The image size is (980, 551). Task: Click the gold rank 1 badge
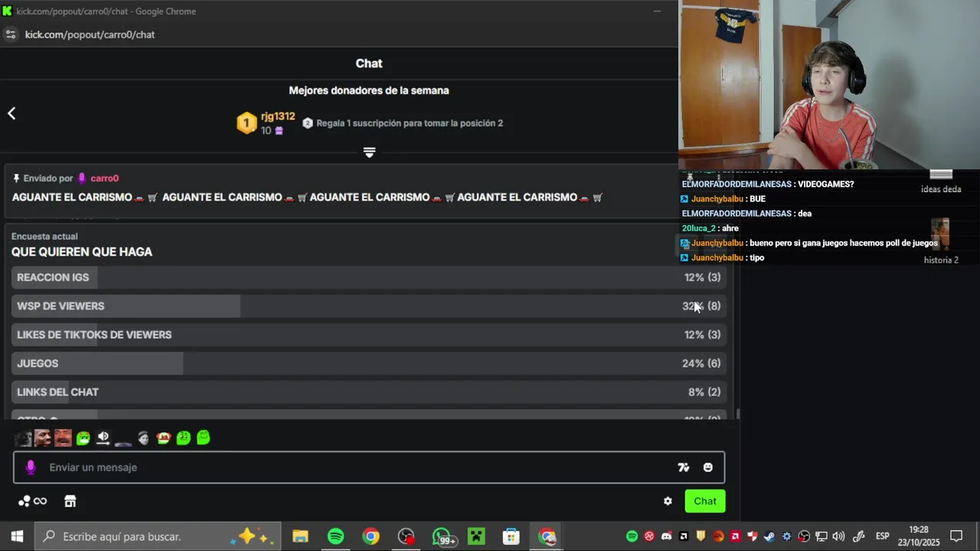(x=247, y=123)
